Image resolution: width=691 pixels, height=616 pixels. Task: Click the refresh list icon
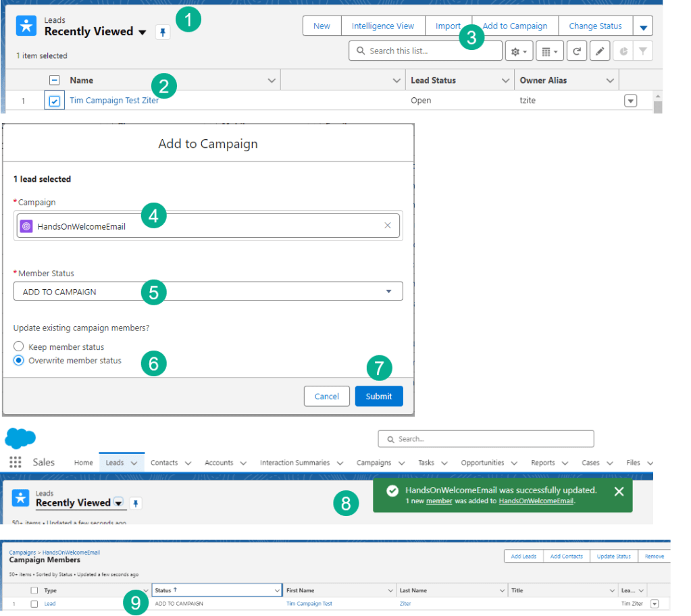(576, 51)
